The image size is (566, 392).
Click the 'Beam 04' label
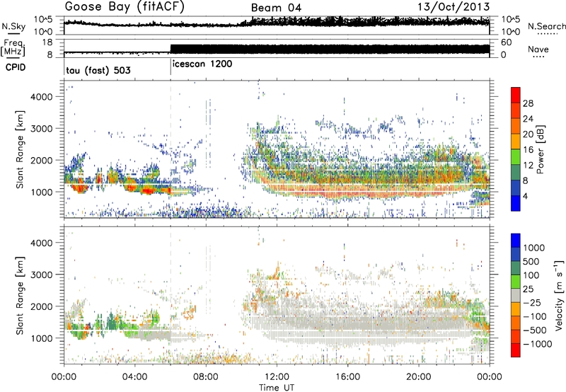pyautogui.click(x=276, y=8)
